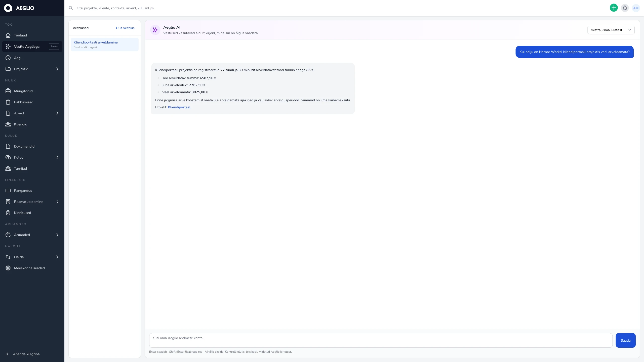Expand the Halda submenu chevron
The image size is (644, 362).
[x=57, y=257]
